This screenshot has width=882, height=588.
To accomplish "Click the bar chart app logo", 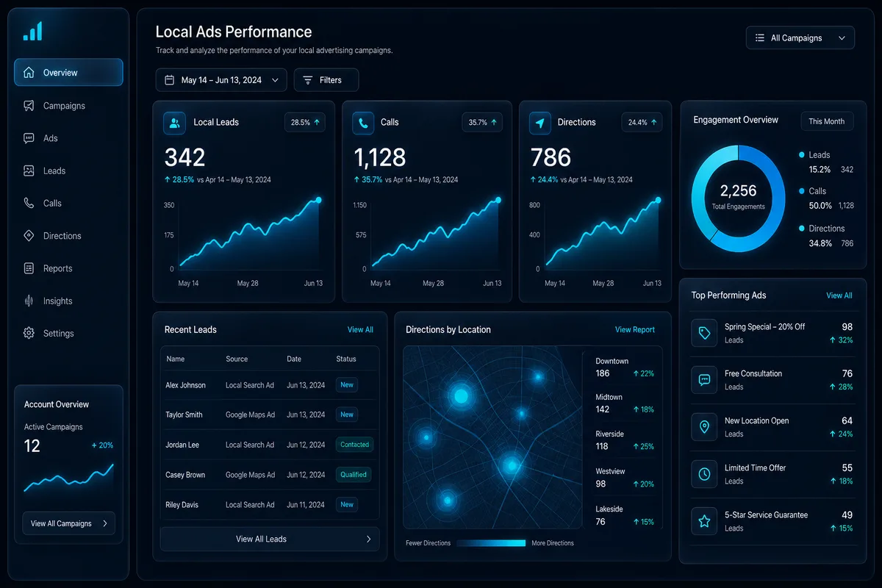I will 33,31.
